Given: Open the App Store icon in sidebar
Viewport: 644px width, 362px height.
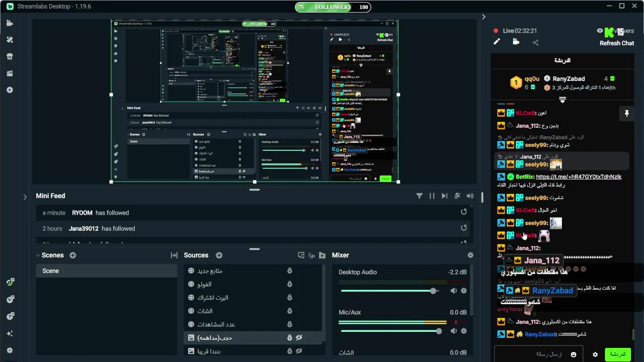Looking at the screenshot, I should coord(10,56).
